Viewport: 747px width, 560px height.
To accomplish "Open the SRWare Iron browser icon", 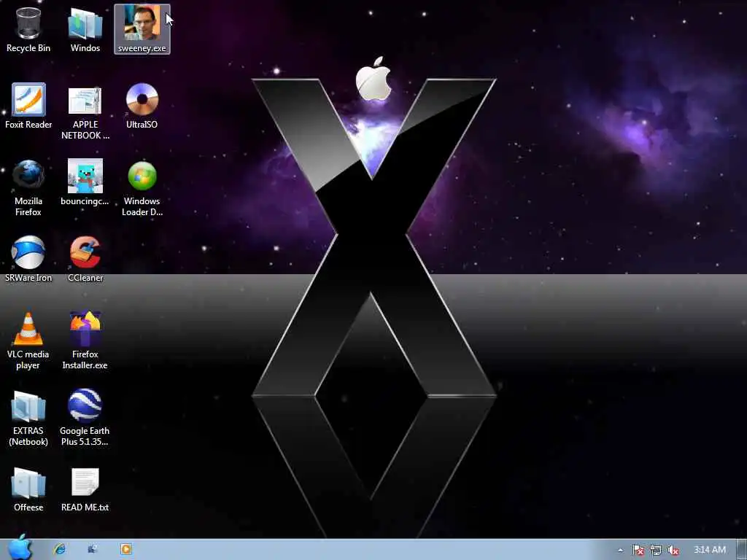I will click(x=28, y=259).
